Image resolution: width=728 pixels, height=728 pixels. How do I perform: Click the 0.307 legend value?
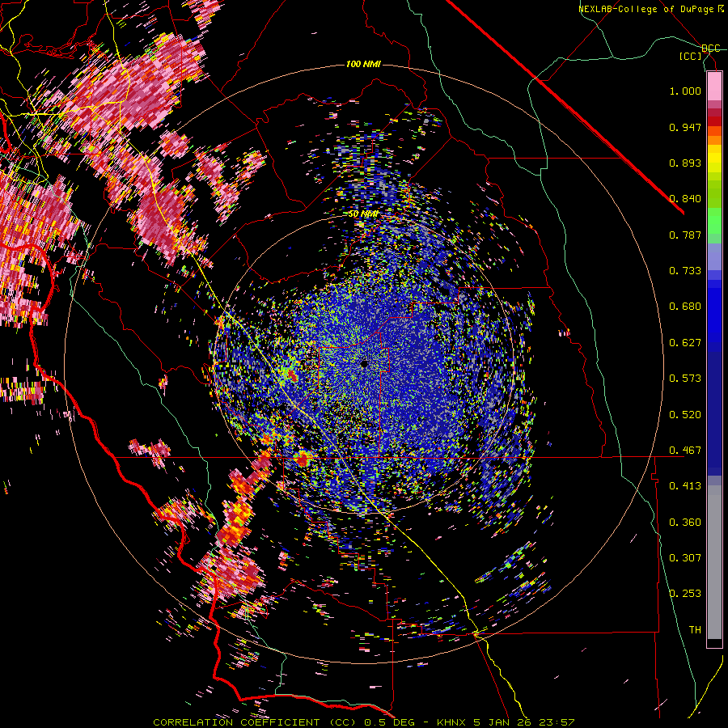tap(685, 558)
